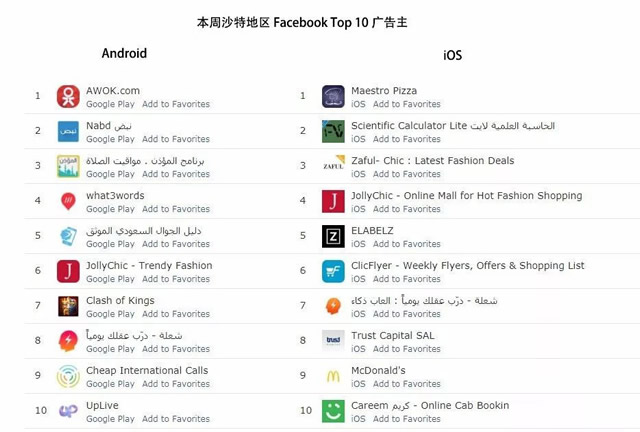Click Google Play label under UpLive

click(x=110, y=419)
